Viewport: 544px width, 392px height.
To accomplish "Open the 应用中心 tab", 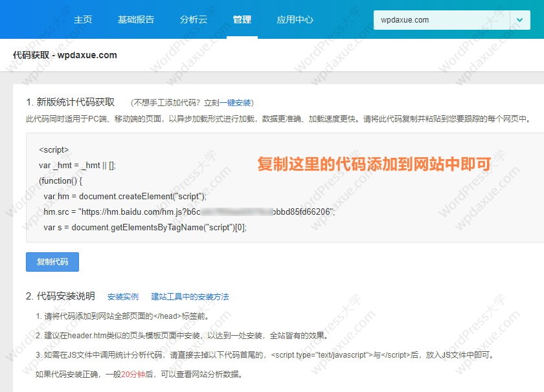I will [x=295, y=19].
